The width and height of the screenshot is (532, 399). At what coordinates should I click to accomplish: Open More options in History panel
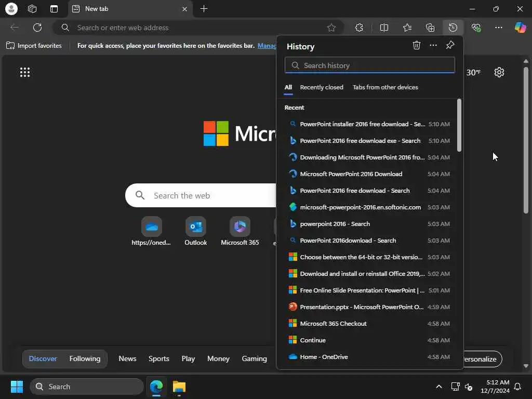click(433, 45)
